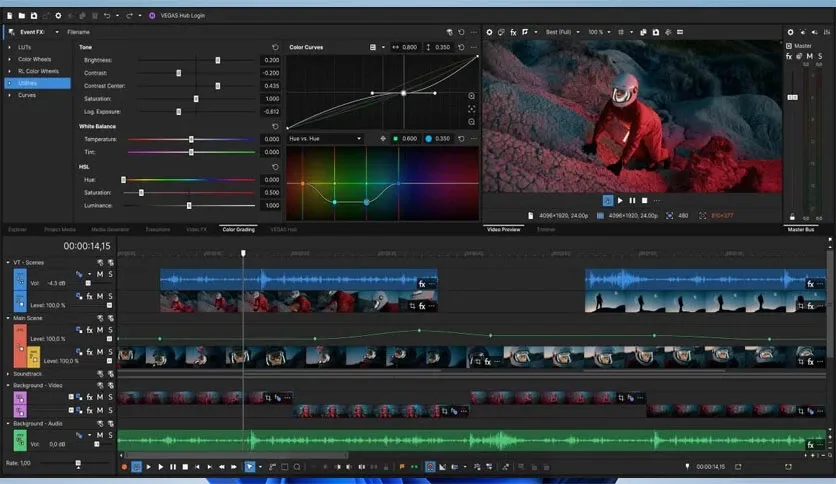Click the Brightness slider handle

coord(218,60)
